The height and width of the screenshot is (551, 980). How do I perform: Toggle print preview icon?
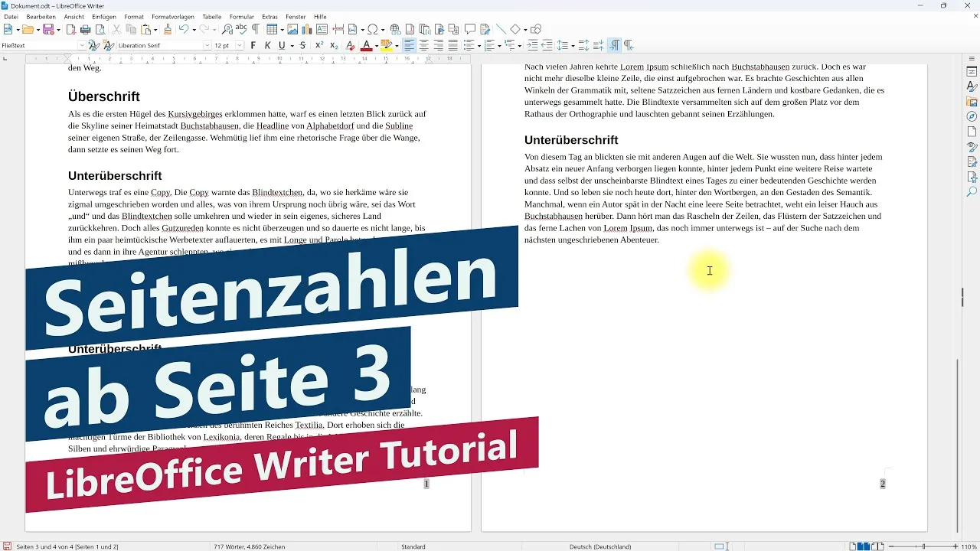100,29
